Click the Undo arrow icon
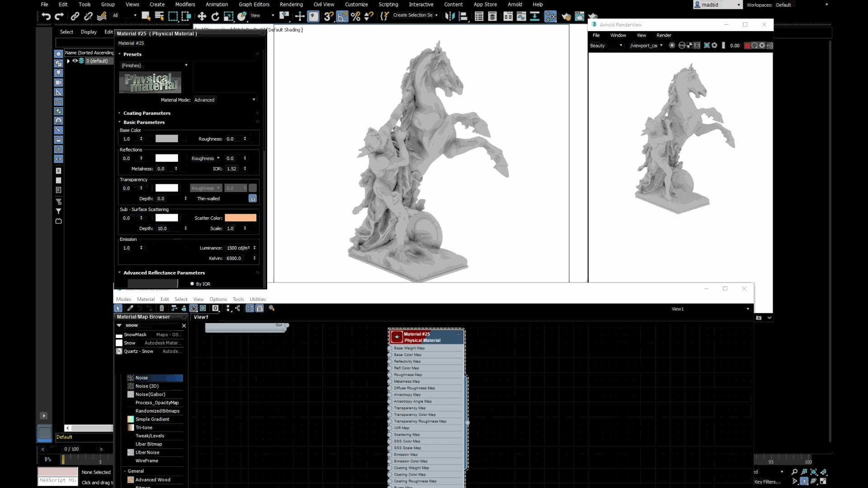This screenshot has height=488, width=868. (46, 17)
